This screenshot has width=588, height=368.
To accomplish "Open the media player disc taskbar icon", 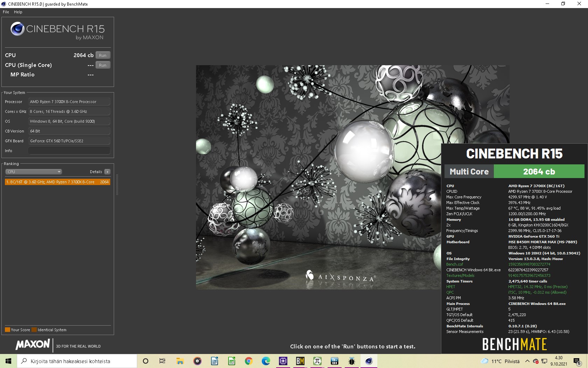I will pyautogui.click(x=197, y=361).
